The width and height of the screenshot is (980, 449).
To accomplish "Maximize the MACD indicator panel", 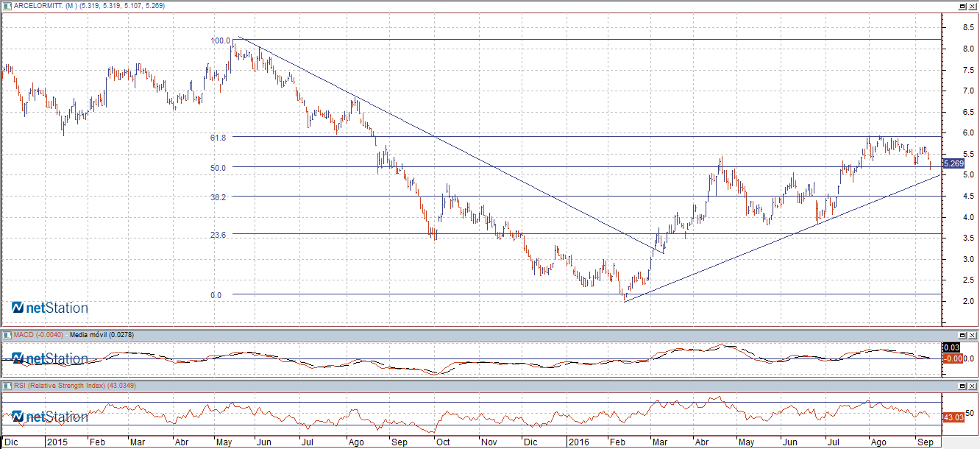I will pyautogui.click(x=963, y=335).
